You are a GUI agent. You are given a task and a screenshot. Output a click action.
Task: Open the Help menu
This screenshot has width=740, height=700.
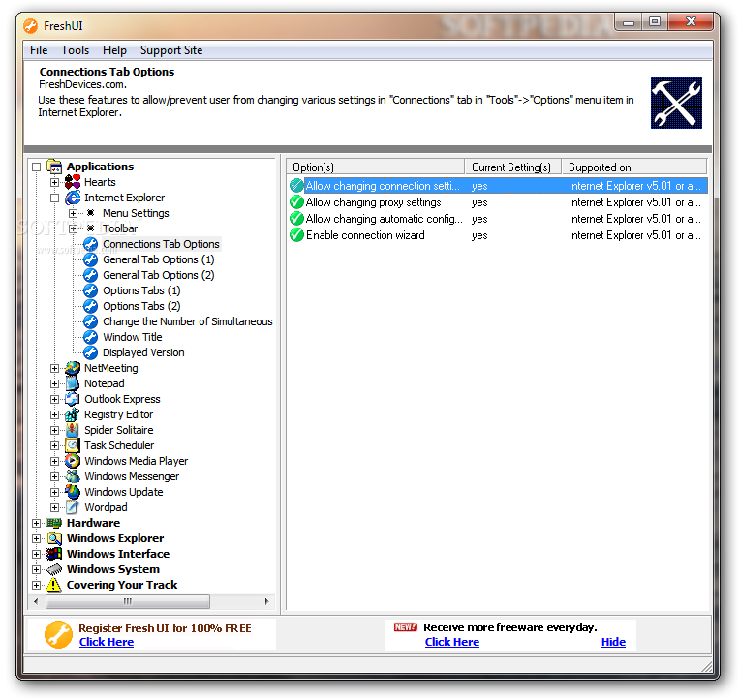point(114,50)
